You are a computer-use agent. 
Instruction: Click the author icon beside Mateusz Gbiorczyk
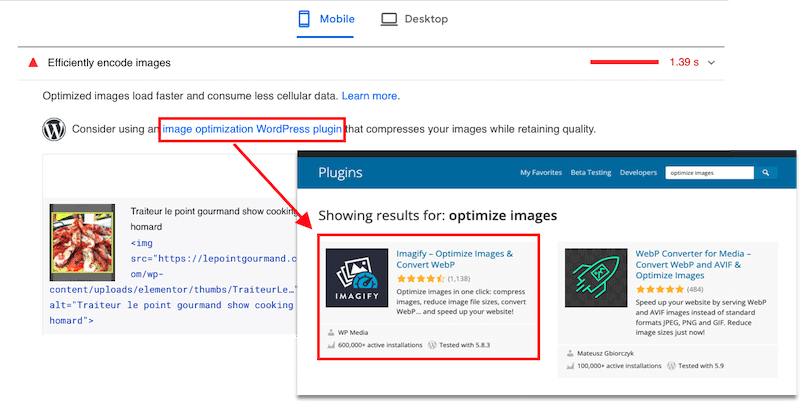570,354
